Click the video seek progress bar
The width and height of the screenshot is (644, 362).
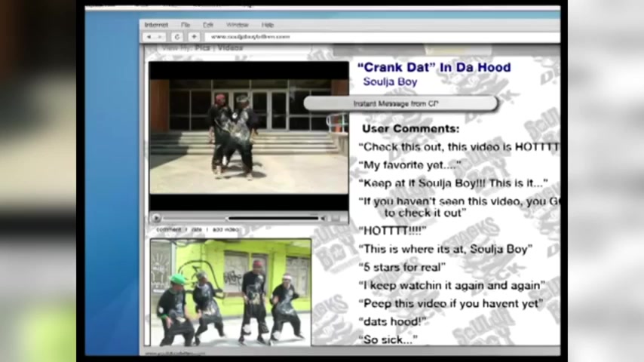(241, 218)
